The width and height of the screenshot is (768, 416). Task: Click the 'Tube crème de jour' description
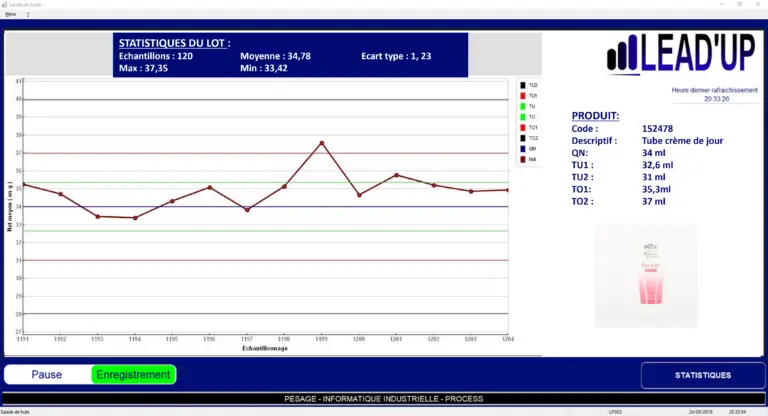click(682, 141)
